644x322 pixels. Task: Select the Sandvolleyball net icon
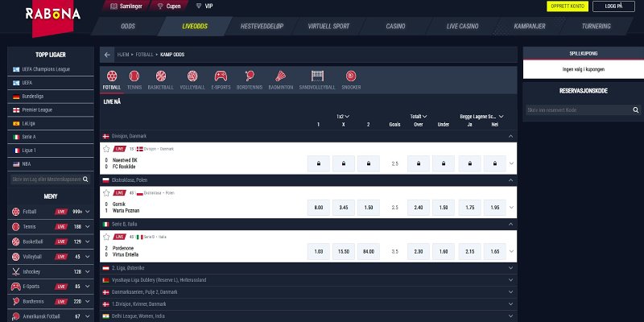click(317, 76)
